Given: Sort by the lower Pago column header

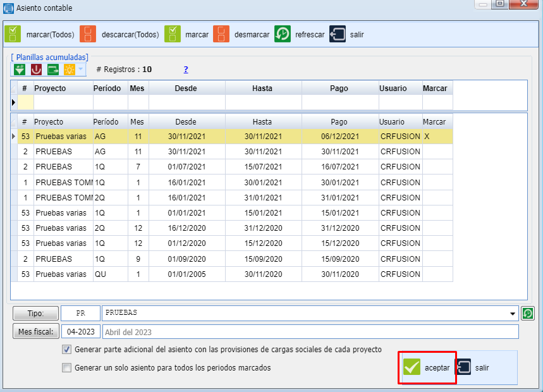Looking at the screenshot, I should coord(340,122).
